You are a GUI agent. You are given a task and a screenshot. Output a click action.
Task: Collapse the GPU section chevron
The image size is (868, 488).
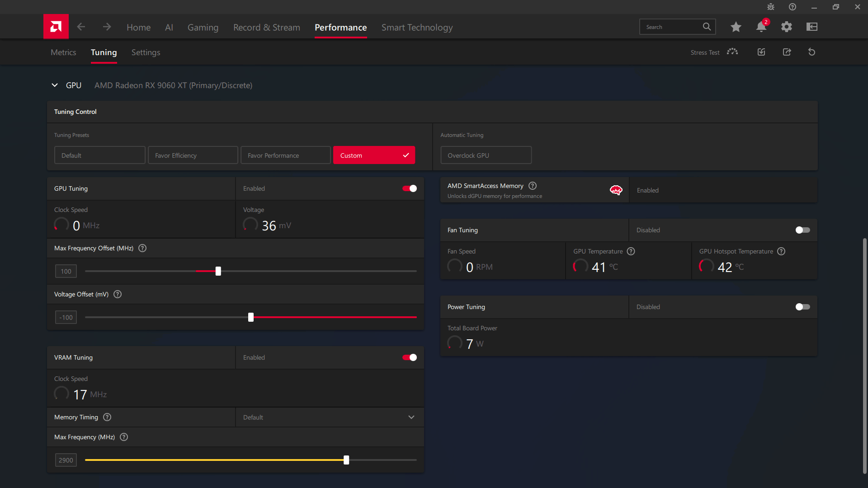click(55, 85)
